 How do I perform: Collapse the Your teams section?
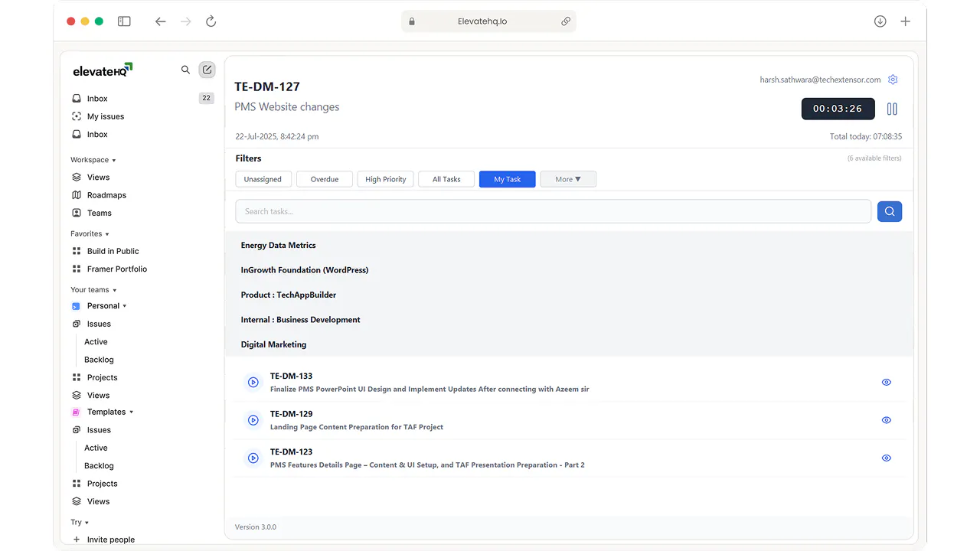[x=93, y=290]
